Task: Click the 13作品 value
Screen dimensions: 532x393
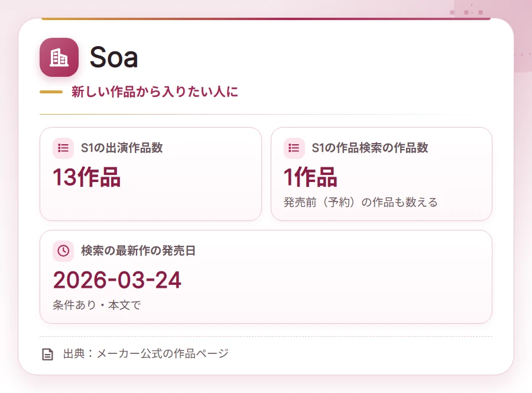Action: (87, 177)
